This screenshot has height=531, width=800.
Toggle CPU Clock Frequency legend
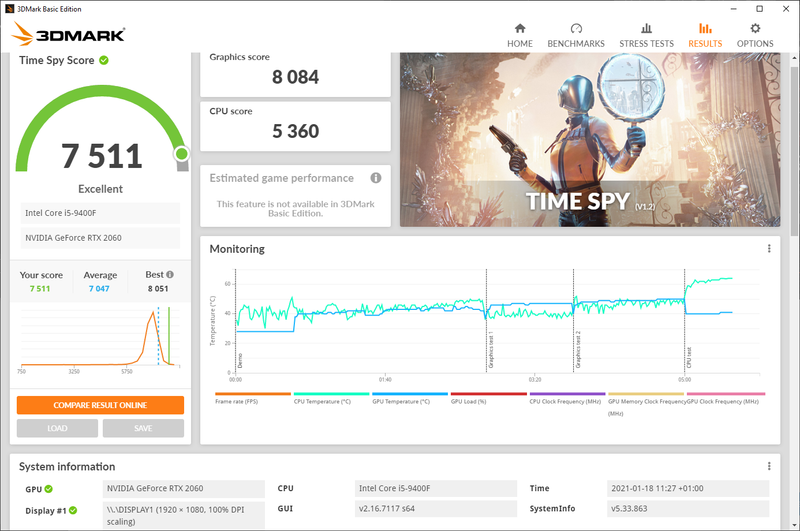pos(567,398)
